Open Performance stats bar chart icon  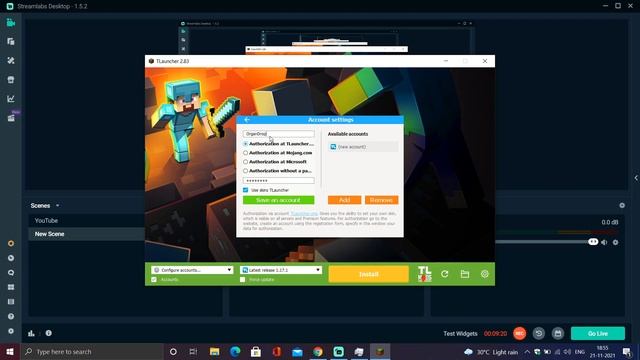[x=31, y=333]
